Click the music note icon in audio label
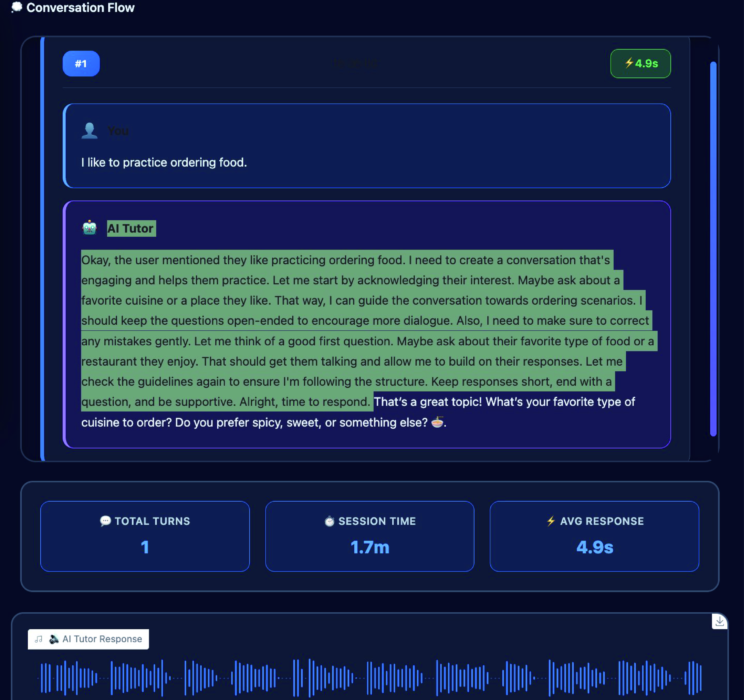Image resolution: width=744 pixels, height=700 pixels. pyautogui.click(x=39, y=639)
